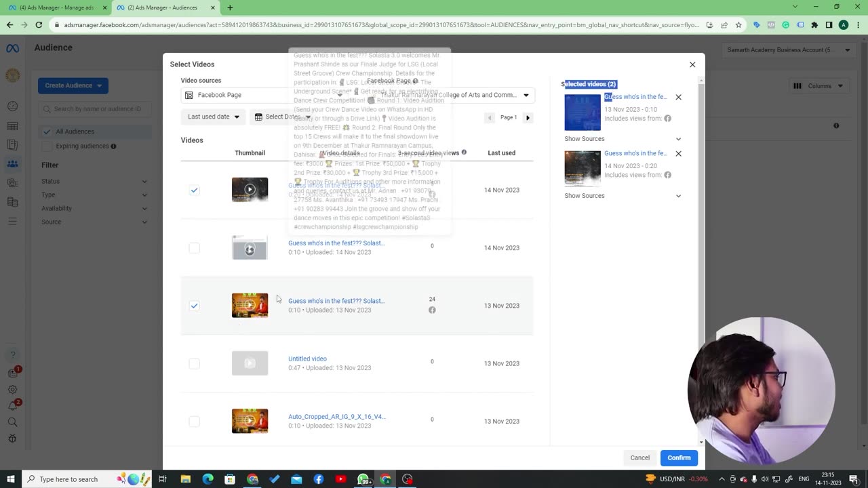Click the sidebar Search magnifier icon
This screenshot has height=488, width=868.
[12, 422]
